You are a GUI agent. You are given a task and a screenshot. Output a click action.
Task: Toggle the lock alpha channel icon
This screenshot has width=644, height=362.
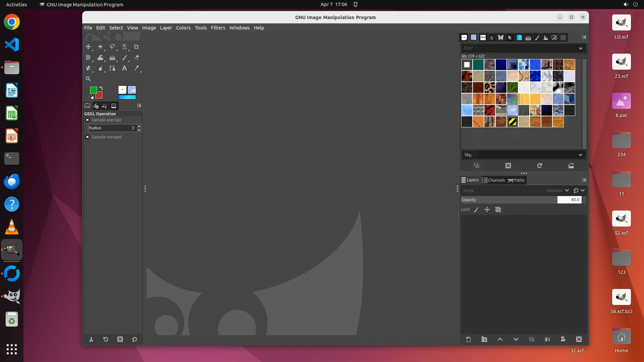498,209
